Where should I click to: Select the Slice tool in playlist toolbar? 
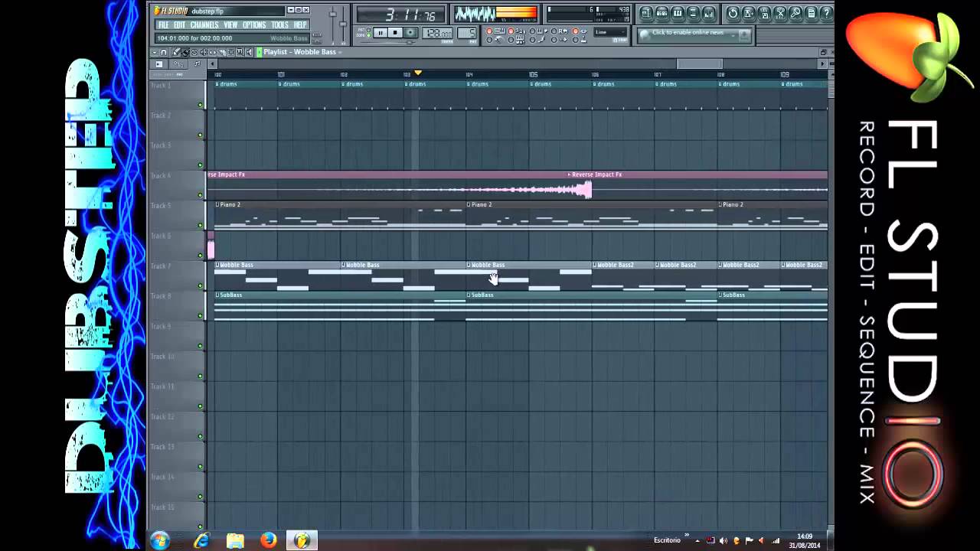[x=222, y=52]
